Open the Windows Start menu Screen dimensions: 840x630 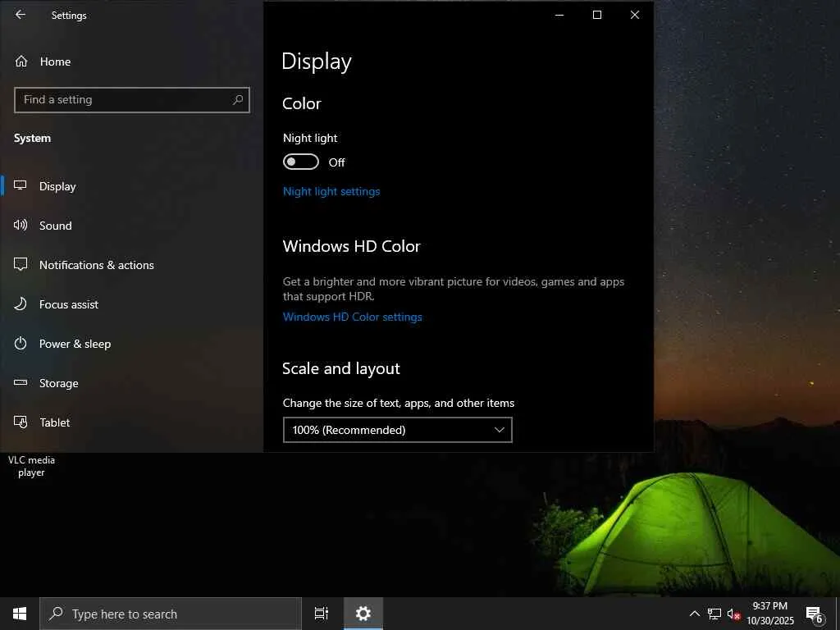(x=20, y=614)
